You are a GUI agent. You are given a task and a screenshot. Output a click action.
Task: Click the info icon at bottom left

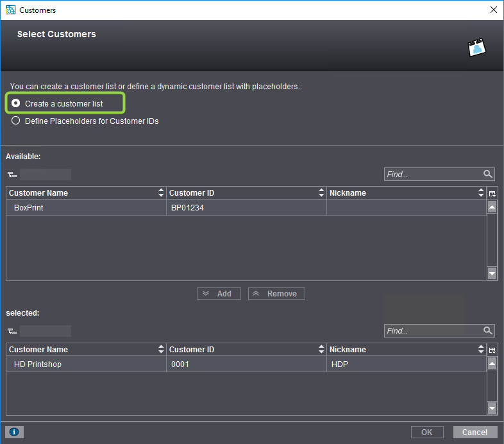click(x=14, y=432)
